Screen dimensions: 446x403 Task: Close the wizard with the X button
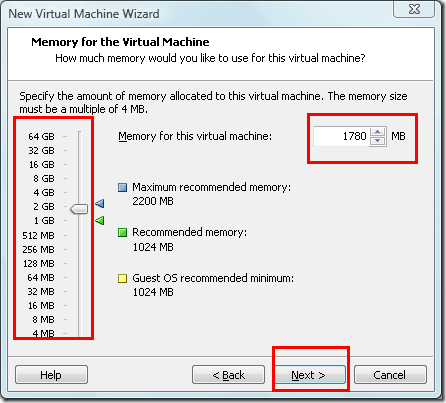click(414, 9)
